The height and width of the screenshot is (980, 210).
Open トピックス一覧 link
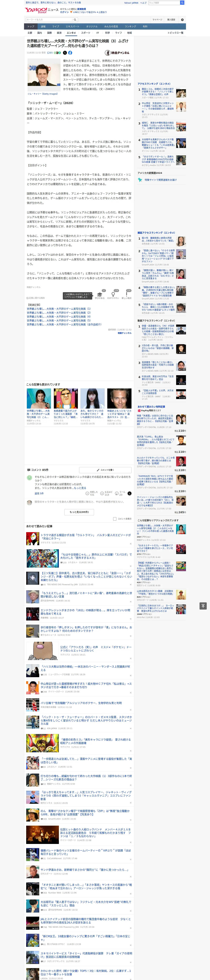coord(175,33)
